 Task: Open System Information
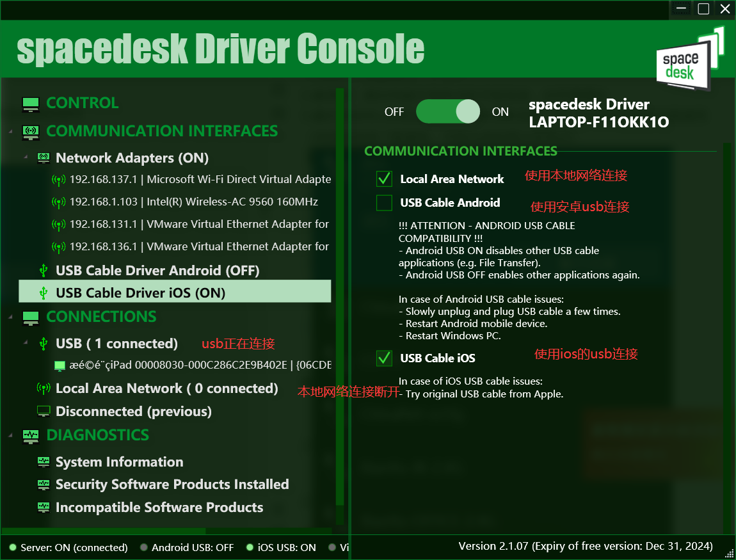pos(119,462)
